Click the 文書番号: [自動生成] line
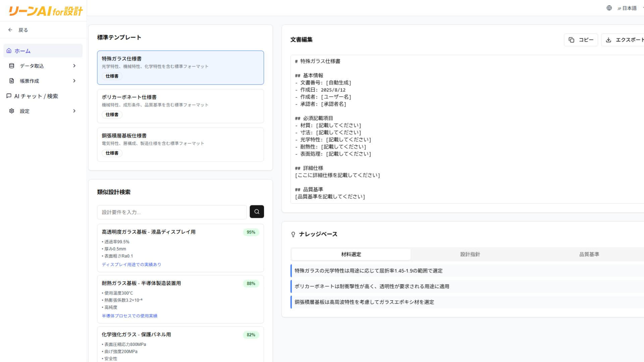Screen dimensions: 644x362 point(323,82)
